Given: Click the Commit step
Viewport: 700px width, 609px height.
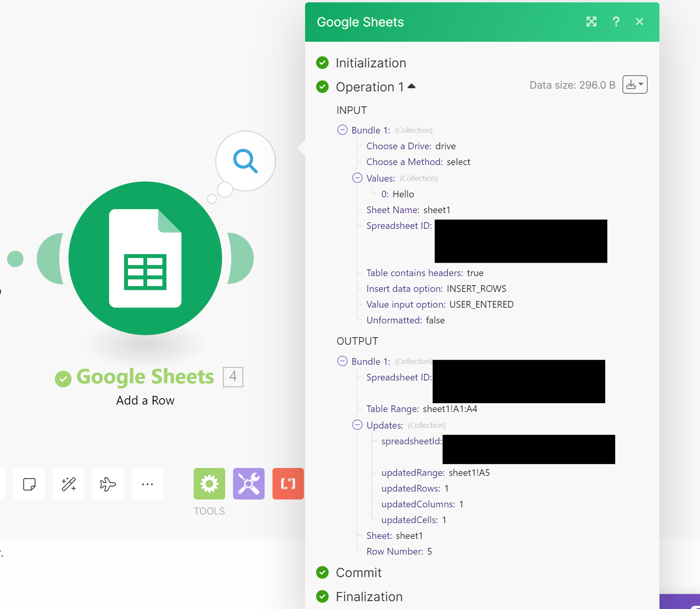Looking at the screenshot, I should click(x=359, y=573).
